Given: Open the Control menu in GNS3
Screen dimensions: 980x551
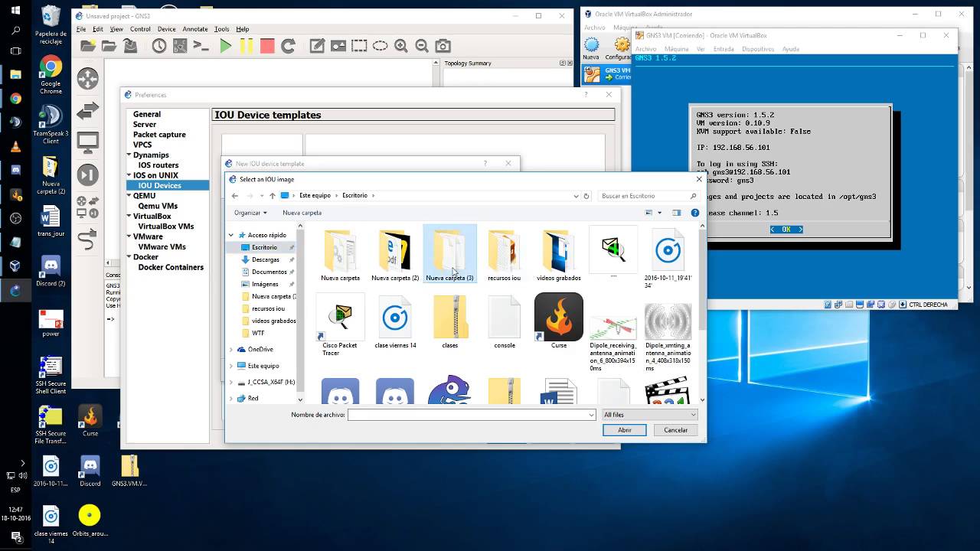Looking at the screenshot, I should pyautogui.click(x=140, y=29).
